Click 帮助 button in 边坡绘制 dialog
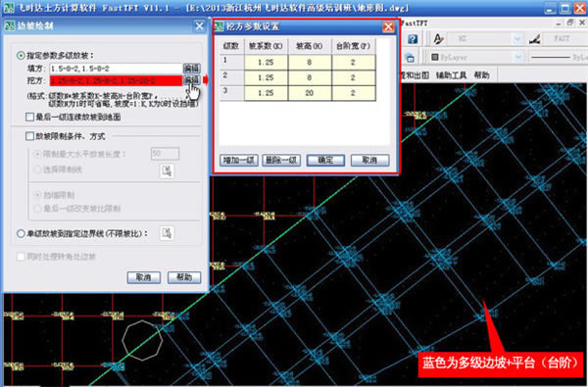The image size is (588, 387). 184,277
